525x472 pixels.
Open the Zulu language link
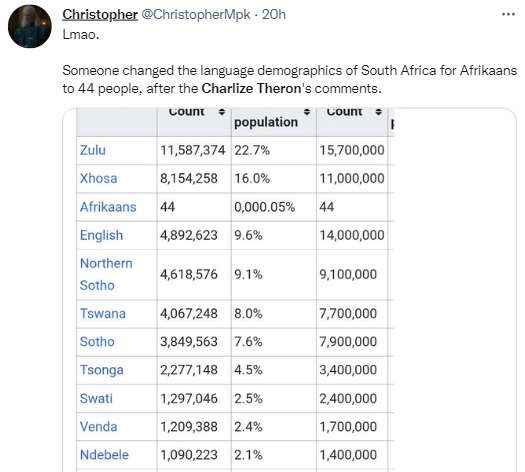[x=93, y=150]
